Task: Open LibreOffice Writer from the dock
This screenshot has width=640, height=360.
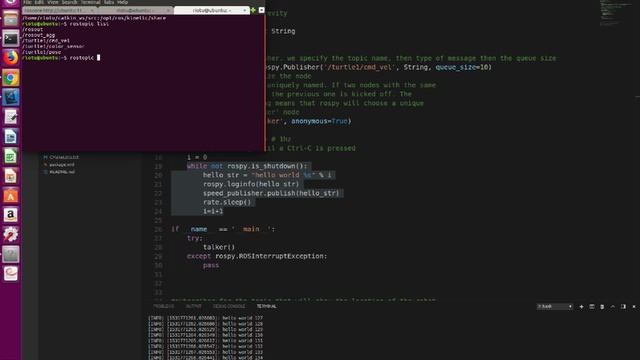Action: (11, 136)
